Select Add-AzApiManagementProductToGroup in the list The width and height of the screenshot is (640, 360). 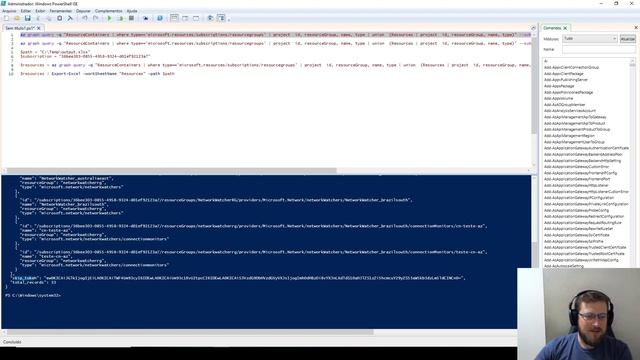[x=577, y=129]
